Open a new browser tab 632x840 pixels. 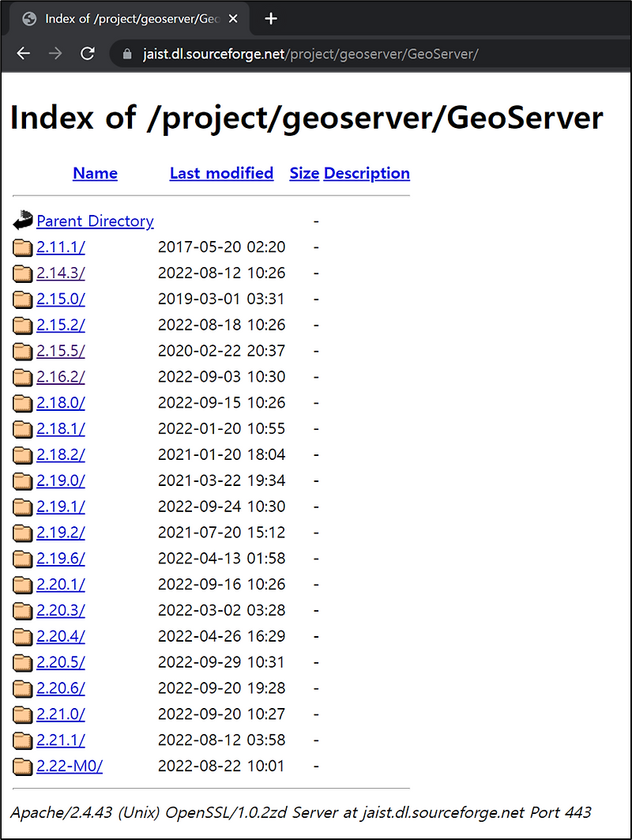pyautogui.click(x=271, y=18)
